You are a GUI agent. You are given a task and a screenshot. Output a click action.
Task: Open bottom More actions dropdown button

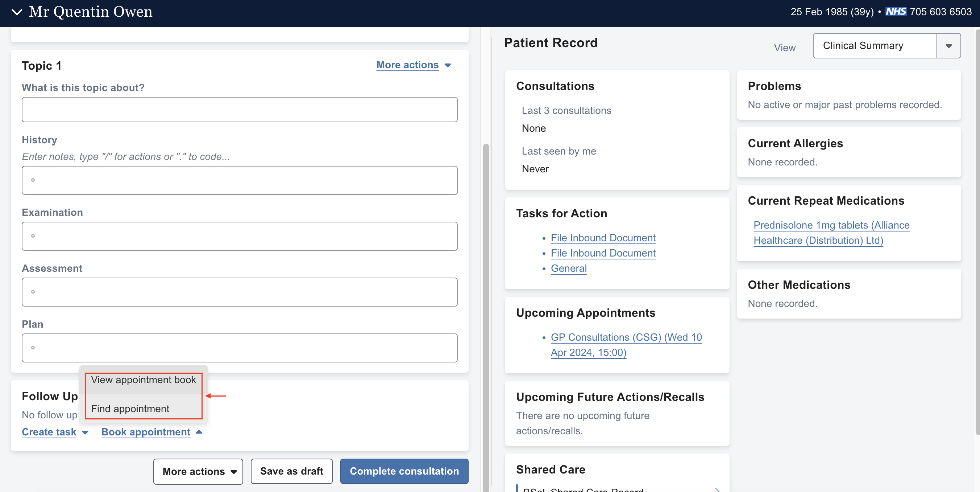tap(198, 471)
